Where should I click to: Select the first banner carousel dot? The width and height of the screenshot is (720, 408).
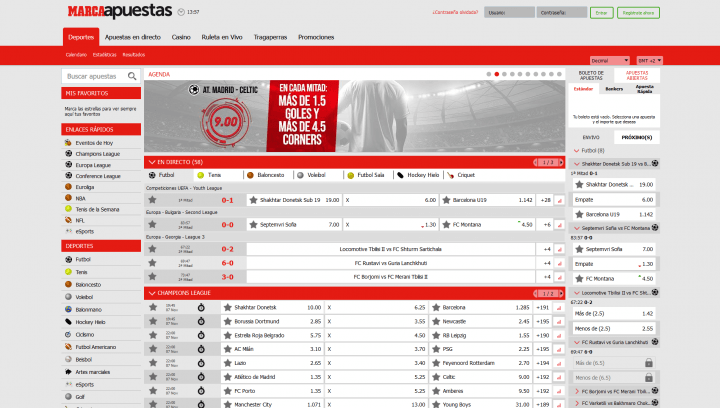point(489,74)
